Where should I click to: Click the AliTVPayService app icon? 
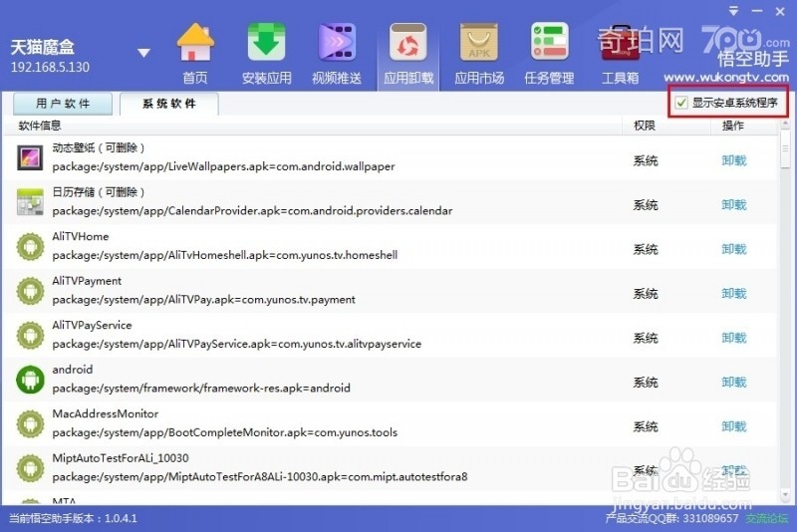[30, 335]
